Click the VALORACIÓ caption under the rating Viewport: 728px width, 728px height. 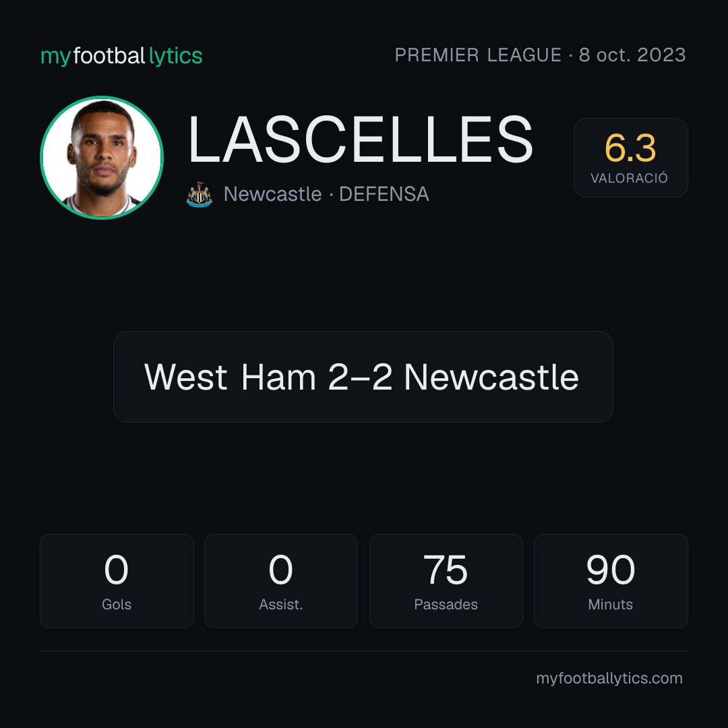(x=629, y=178)
